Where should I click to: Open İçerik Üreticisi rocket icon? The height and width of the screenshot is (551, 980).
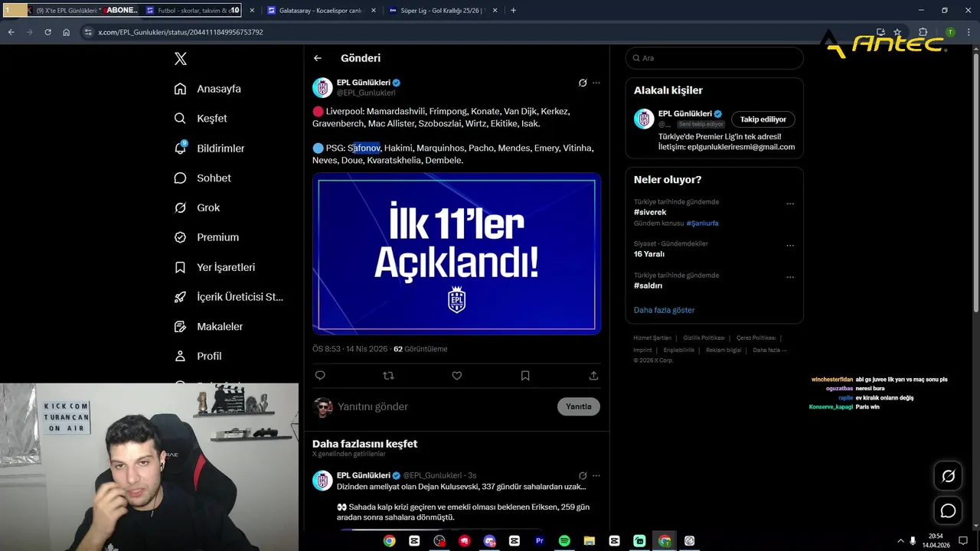[x=180, y=297]
